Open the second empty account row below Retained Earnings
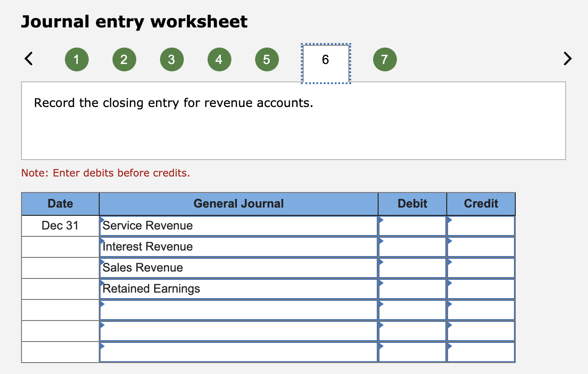The width and height of the screenshot is (588, 374). click(x=239, y=331)
